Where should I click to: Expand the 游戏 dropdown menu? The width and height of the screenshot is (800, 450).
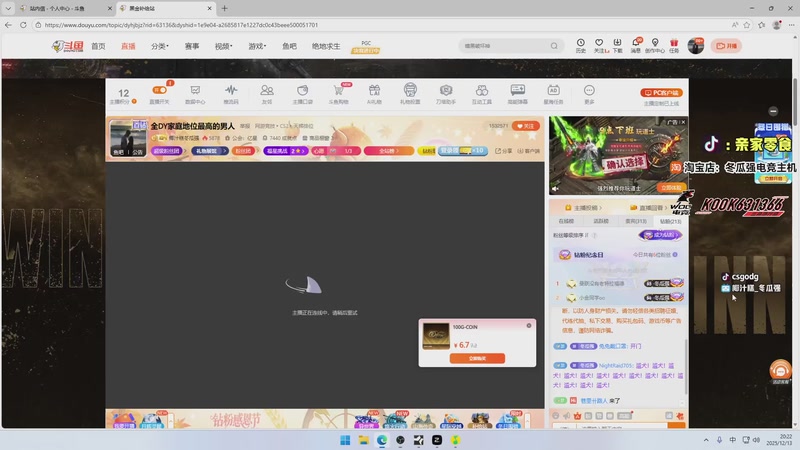tap(257, 46)
